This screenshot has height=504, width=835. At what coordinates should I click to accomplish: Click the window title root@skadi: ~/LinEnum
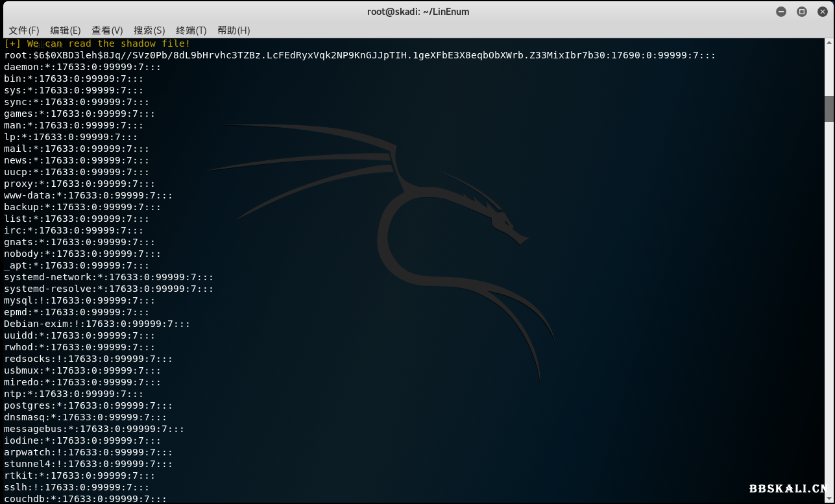click(x=418, y=12)
